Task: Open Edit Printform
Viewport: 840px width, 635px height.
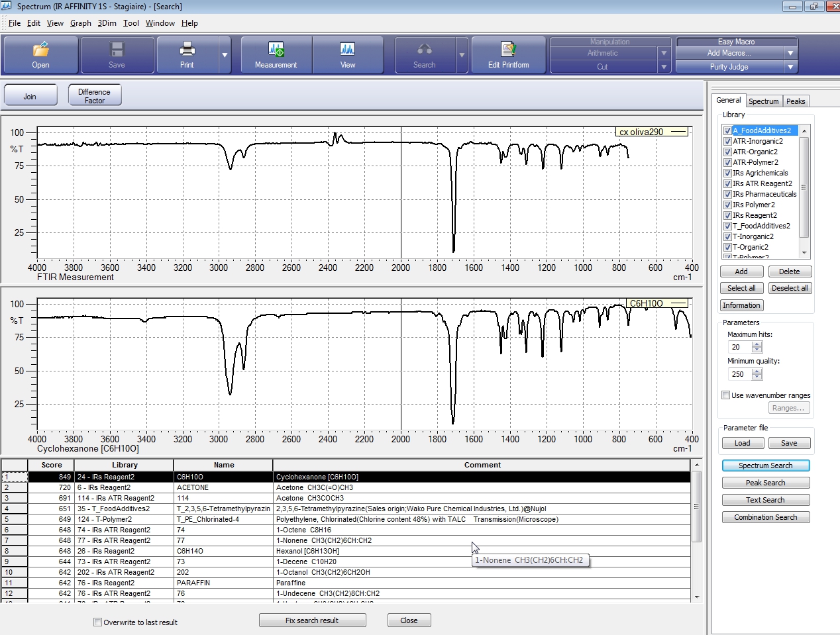Action: coord(508,55)
